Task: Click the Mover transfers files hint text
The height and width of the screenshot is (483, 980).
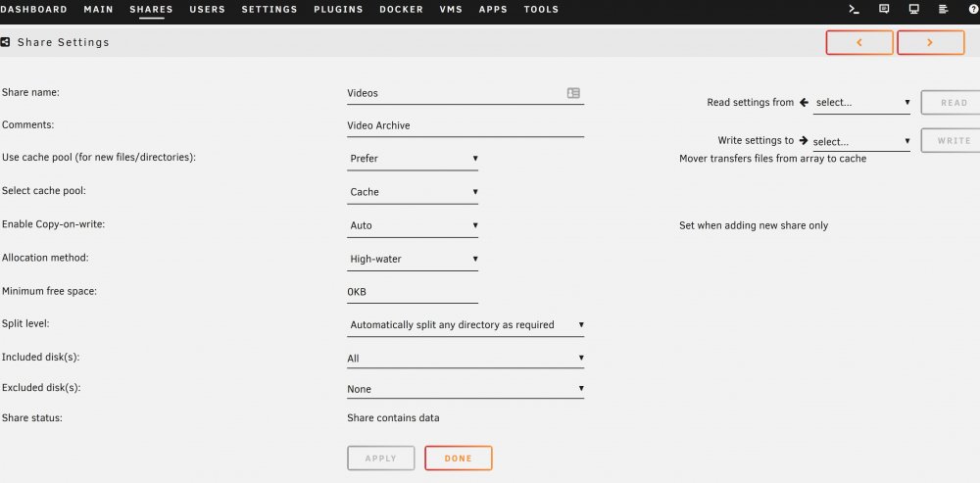Action: (772, 159)
